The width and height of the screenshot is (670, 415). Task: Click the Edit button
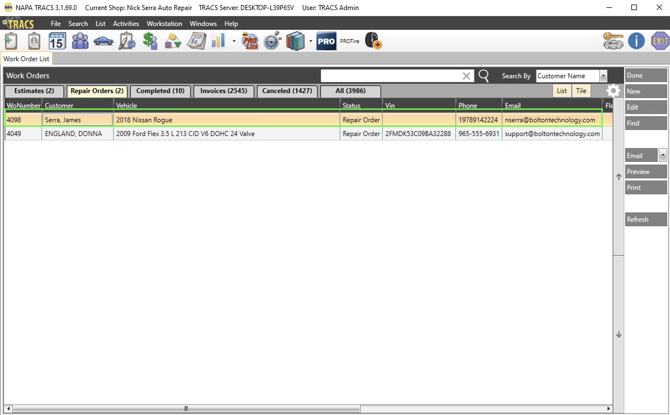click(645, 107)
